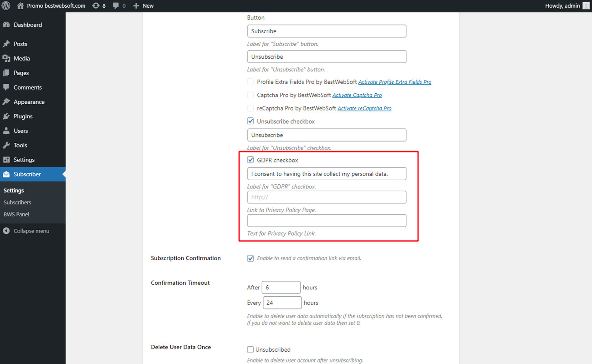Click the Comments bubble icon in sidebar

(x=6, y=87)
